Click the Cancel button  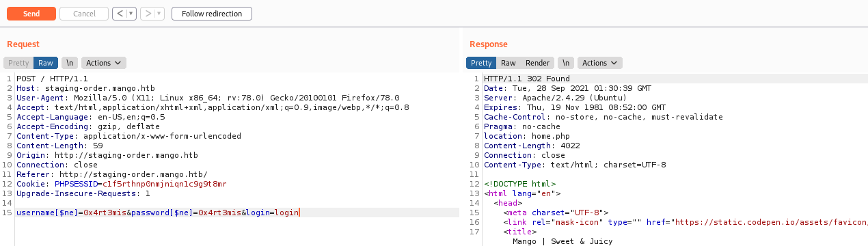tap(84, 14)
